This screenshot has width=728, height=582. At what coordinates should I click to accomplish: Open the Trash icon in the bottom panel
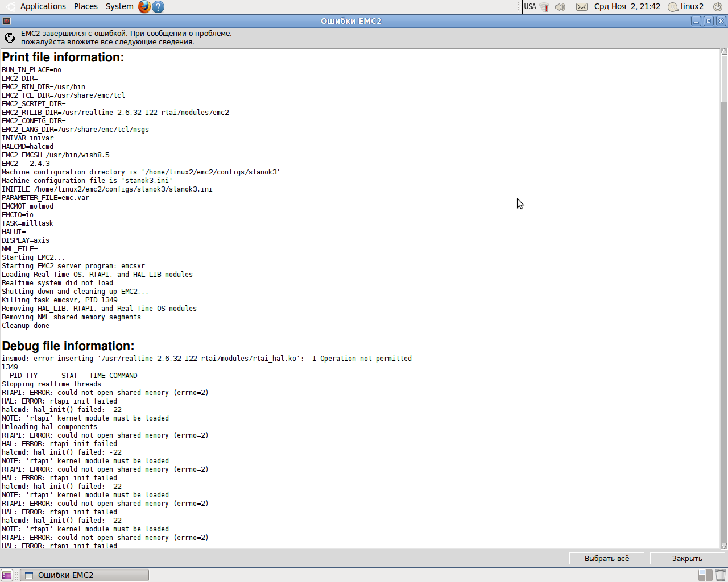pos(720,575)
